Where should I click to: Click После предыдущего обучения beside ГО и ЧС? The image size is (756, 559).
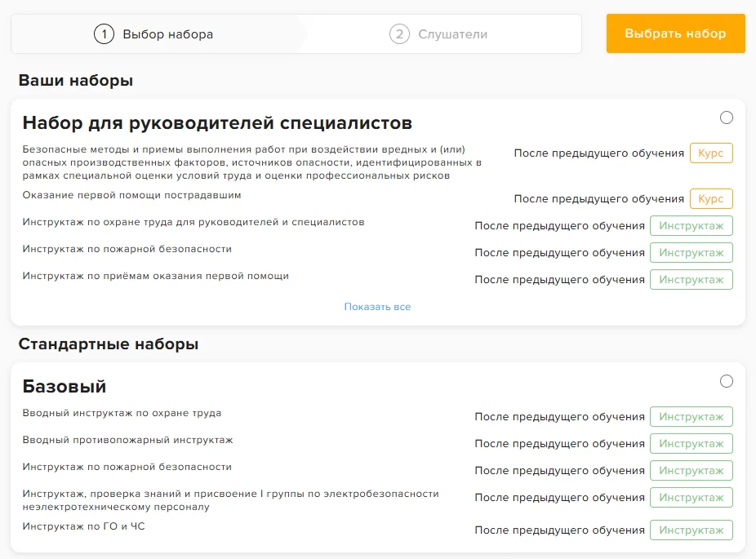560,530
